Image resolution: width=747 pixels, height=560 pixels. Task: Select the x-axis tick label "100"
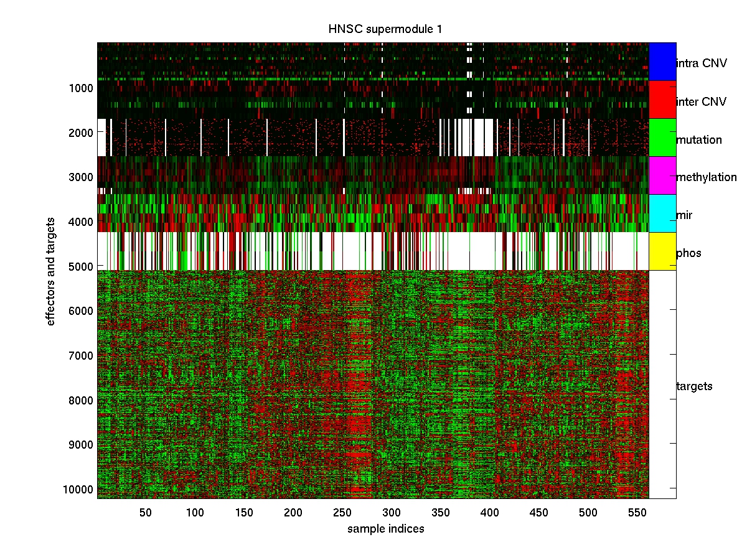click(195, 512)
